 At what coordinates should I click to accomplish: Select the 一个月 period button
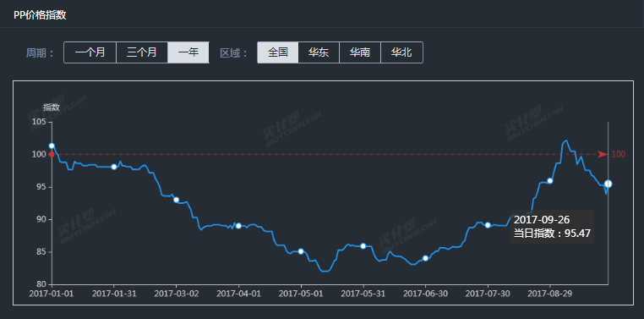point(90,52)
